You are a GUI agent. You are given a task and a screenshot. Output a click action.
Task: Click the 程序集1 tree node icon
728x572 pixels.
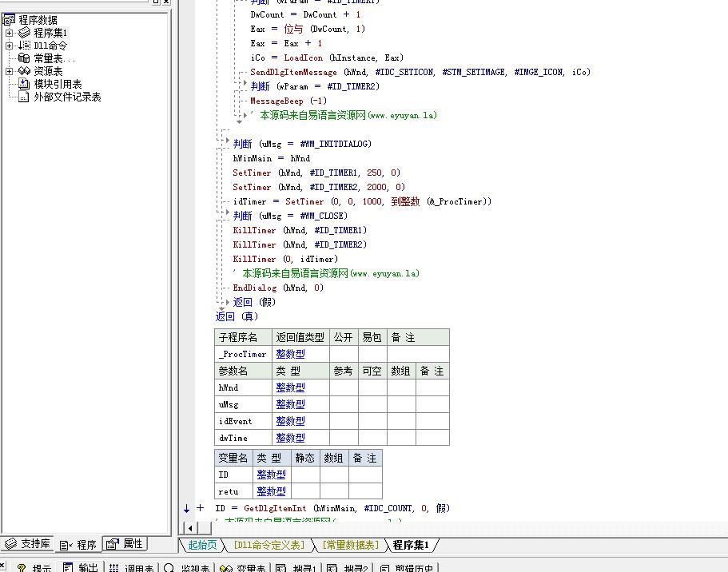coord(24,33)
